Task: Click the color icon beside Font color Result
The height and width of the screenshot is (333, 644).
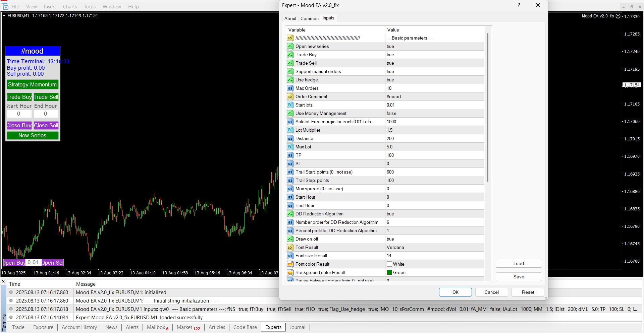Action: (290, 264)
